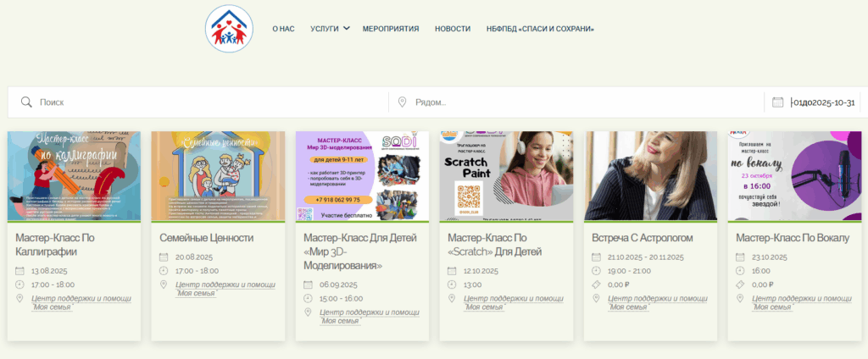This screenshot has height=359, width=868.
Task: Open the Новости menu item
Action: click(453, 29)
